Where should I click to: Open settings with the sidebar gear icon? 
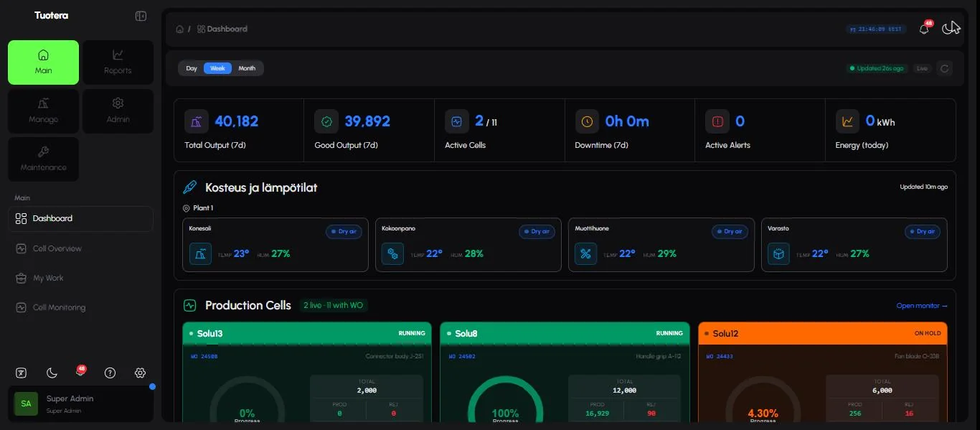click(x=140, y=373)
